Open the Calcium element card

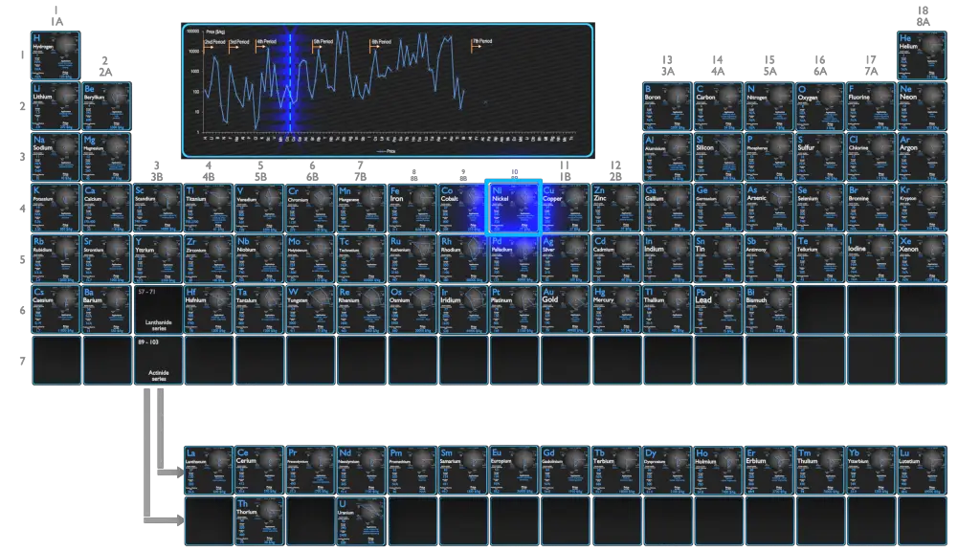[x=107, y=208]
